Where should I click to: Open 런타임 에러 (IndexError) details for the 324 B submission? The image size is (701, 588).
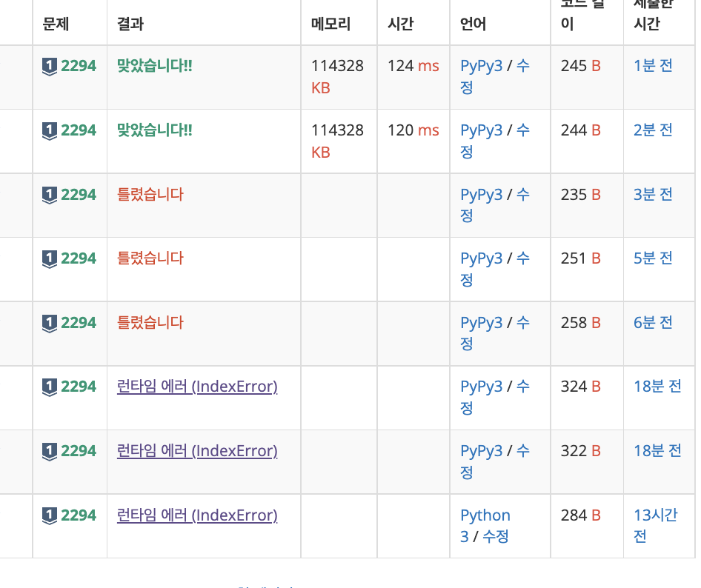pos(197,387)
